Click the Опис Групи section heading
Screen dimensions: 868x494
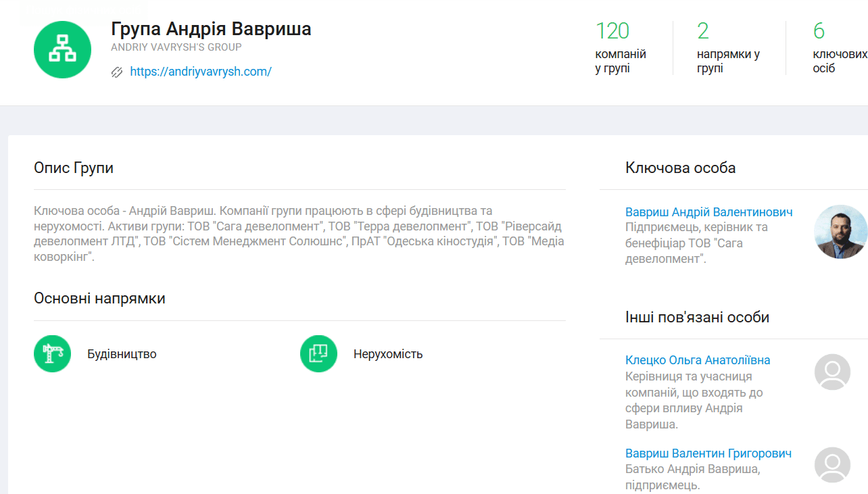(74, 168)
